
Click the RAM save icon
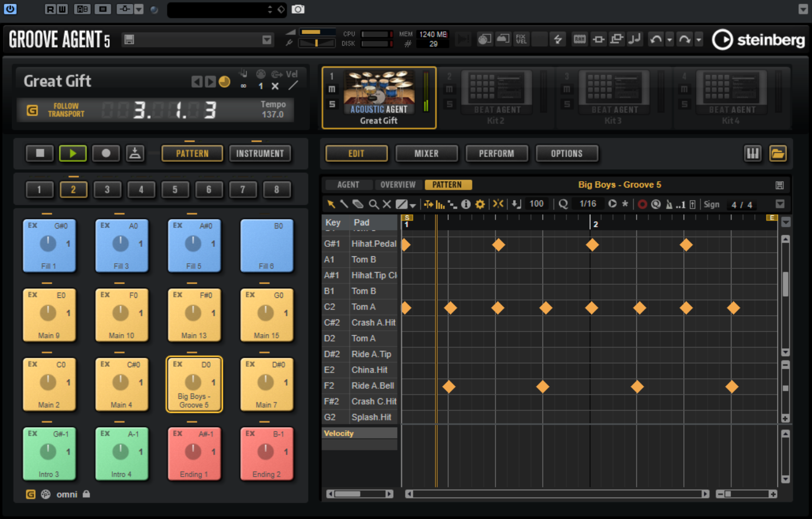[x=580, y=39]
